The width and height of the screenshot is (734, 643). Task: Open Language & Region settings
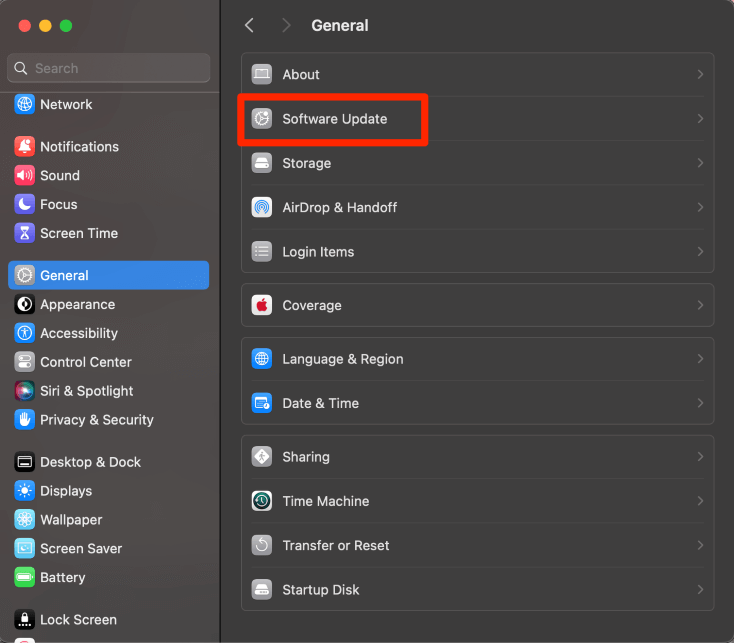click(x=477, y=359)
